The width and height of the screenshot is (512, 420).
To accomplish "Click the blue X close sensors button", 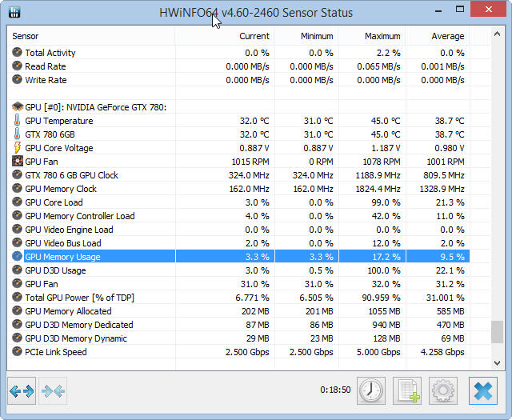I will [483, 391].
